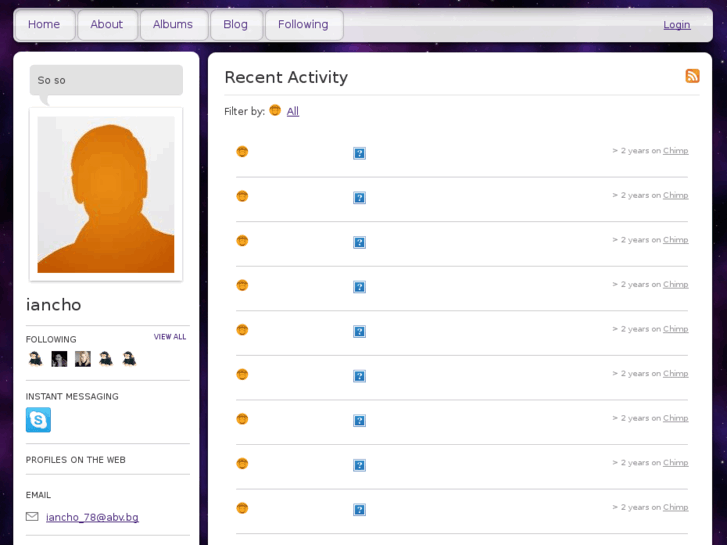Open the Skype instant messaging icon
Image resolution: width=727 pixels, height=545 pixels.
38,420
